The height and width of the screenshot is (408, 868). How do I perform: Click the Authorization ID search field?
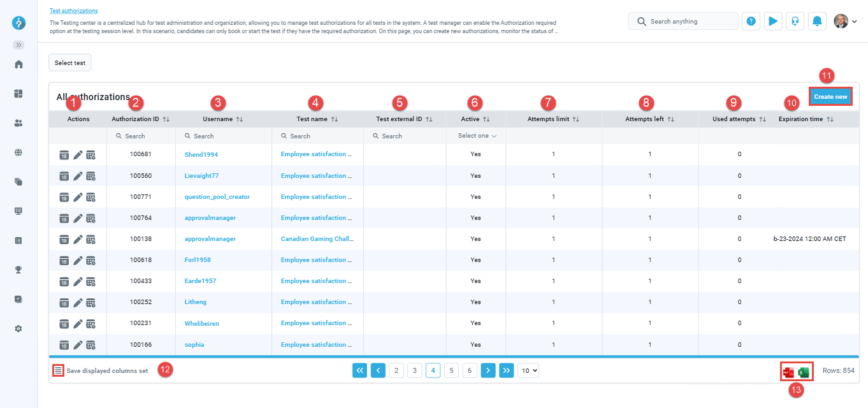pyautogui.click(x=141, y=136)
